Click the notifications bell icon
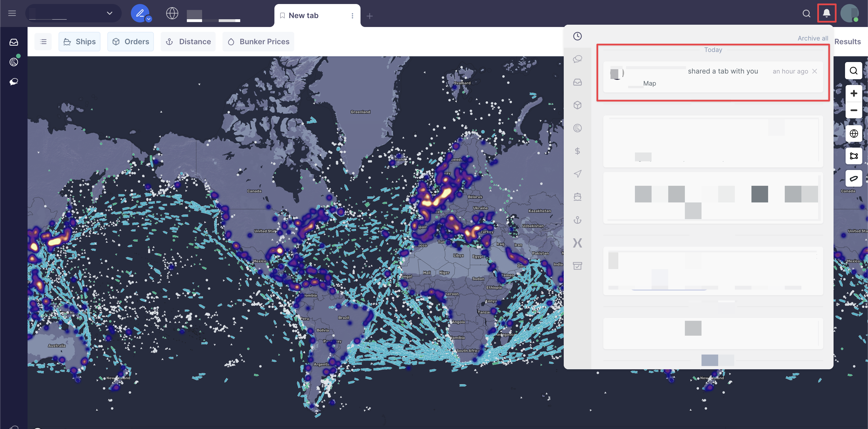This screenshot has width=868, height=429. (826, 13)
